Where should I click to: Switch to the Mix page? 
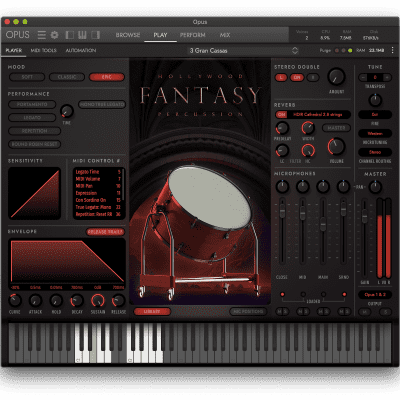click(x=225, y=35)
